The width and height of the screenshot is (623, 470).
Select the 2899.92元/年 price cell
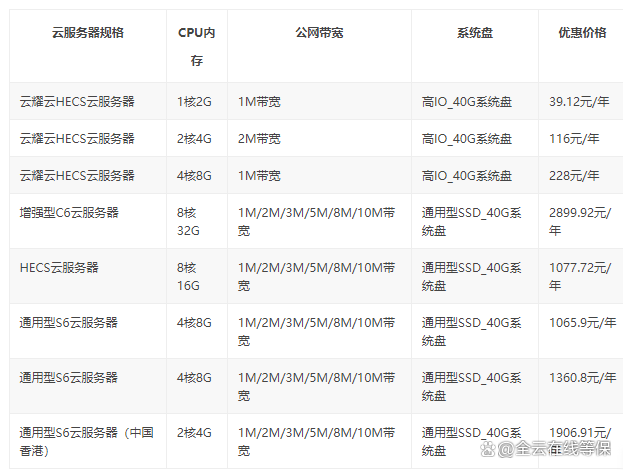pyautogui.click(x=580, y=221)
